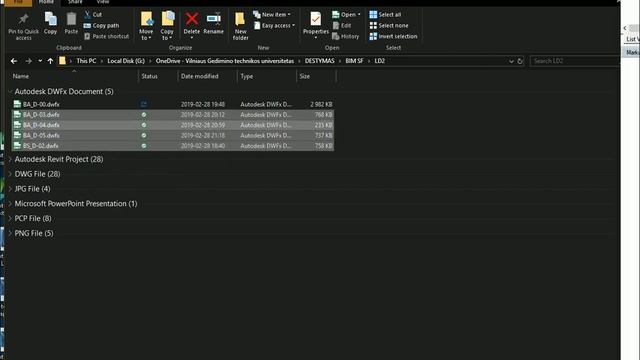The width and height of the screenshot is (640, 360).
Task: Click the file icon of BS_D-02.dwfx
Action: click(x=17, y=146)
